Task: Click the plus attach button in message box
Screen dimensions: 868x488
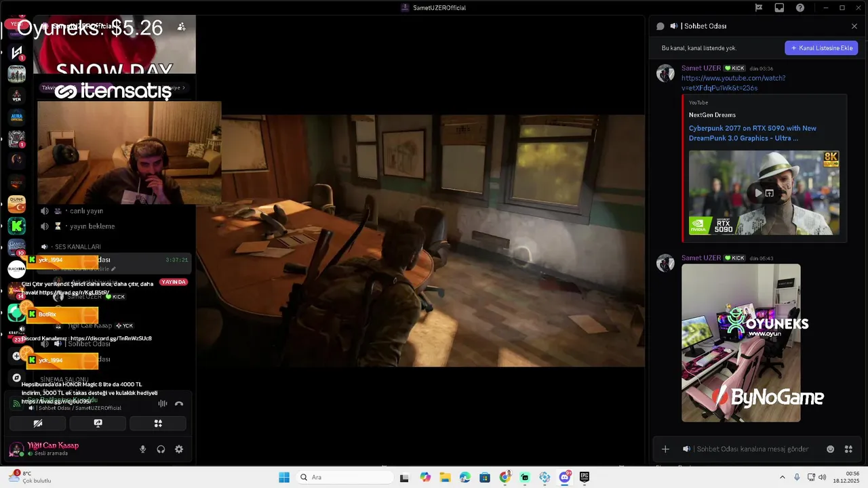Action: (x=665, y=449)
